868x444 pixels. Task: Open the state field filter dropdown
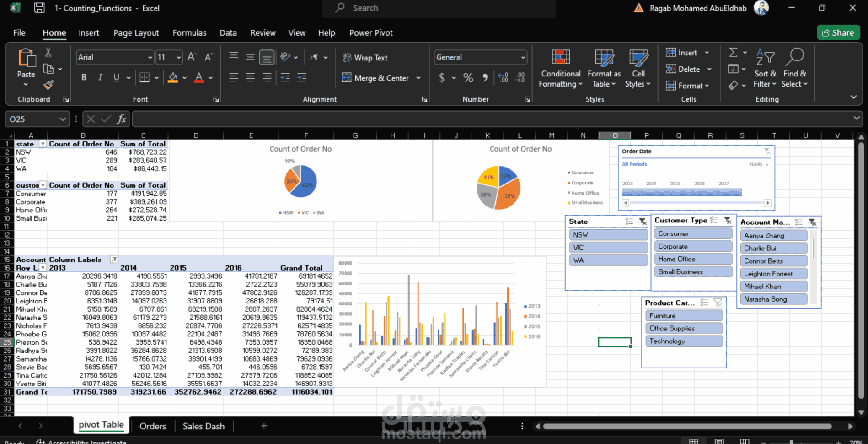tap(43, 144)
